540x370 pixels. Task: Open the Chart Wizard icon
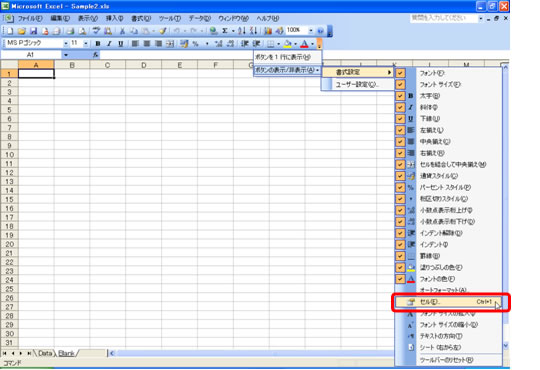pyautogui.click(x=268, y=31)
